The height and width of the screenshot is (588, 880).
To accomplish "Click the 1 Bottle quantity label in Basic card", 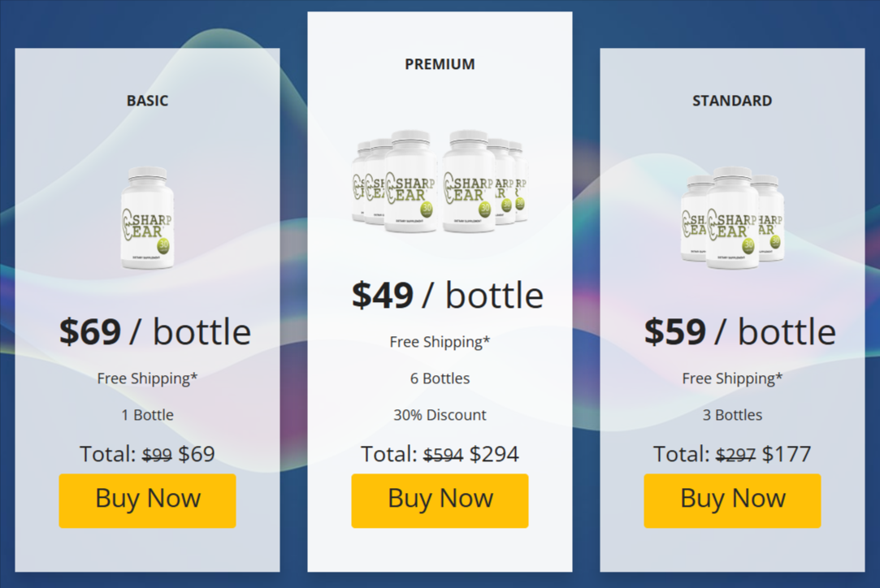I will [147, 414].
